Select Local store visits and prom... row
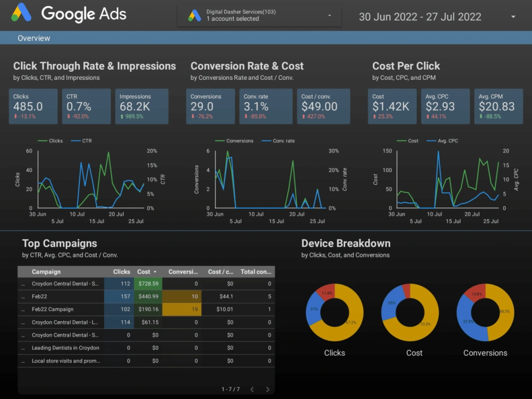Screen dimensions: 532x399 click(146, 361)
